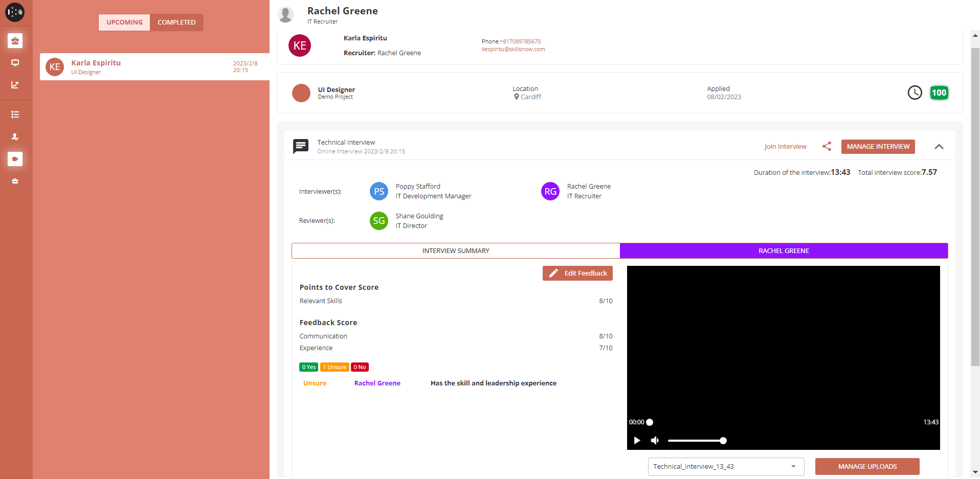Play the interview recording
Screen dimensions: 980x479
[637, 441]
